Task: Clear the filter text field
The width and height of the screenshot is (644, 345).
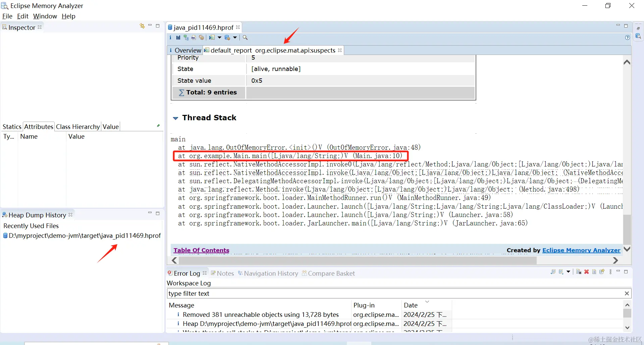Action: click(627, 293)
